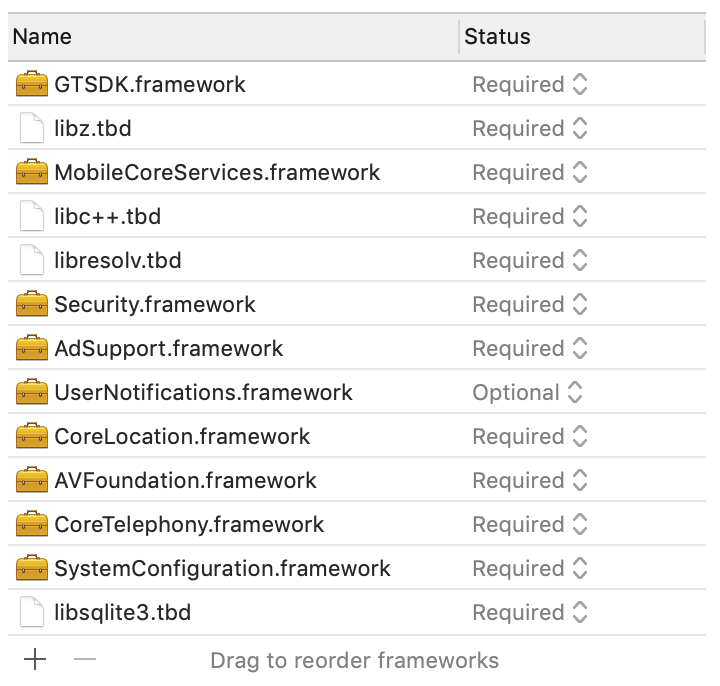Screen dimensions: 720x686
Task: Change the status of CoreLocation.framework
Action: (529, 437)
